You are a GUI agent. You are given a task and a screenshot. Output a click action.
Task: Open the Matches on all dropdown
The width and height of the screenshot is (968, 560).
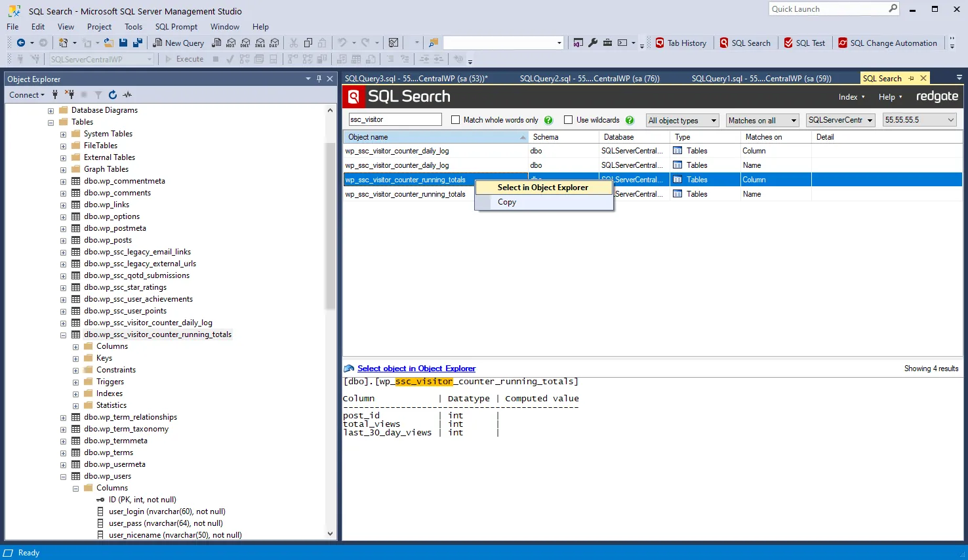pyautogui.click(x=763, y=121)
